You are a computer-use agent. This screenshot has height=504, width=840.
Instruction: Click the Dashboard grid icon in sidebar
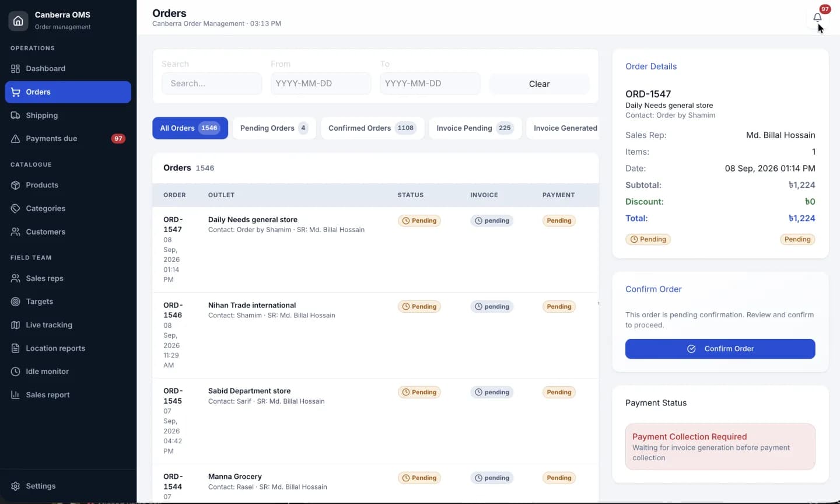[x=16, y=69]
